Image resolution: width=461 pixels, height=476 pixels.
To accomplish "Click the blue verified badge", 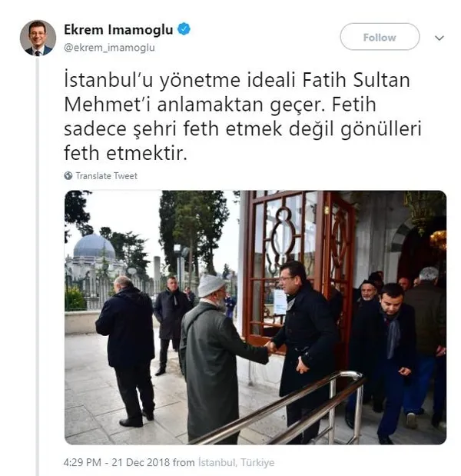I will point(184,29).
